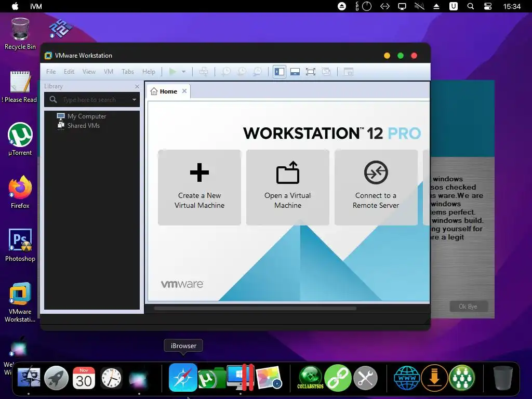Click the Enter Full Screen toolbar icon

[x=311, y=72]
